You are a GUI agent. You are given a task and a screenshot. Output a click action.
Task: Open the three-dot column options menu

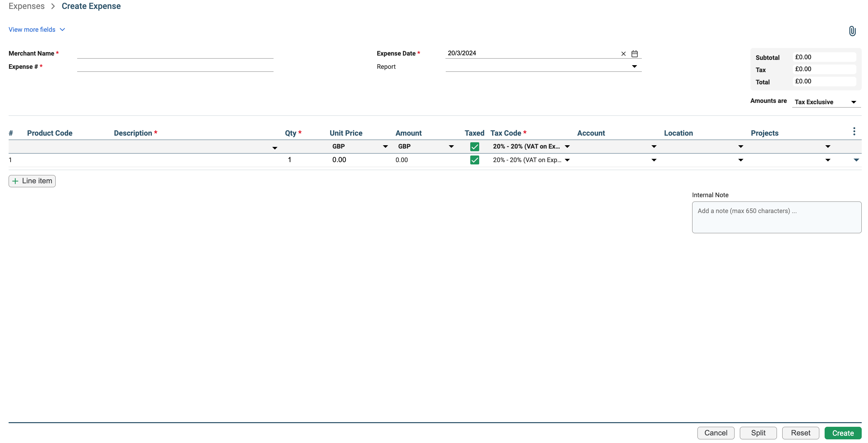point(854,131)
